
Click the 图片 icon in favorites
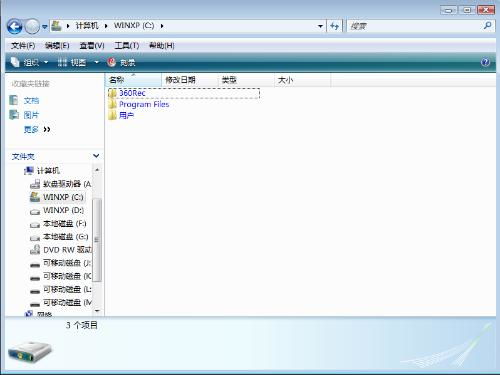14,115
